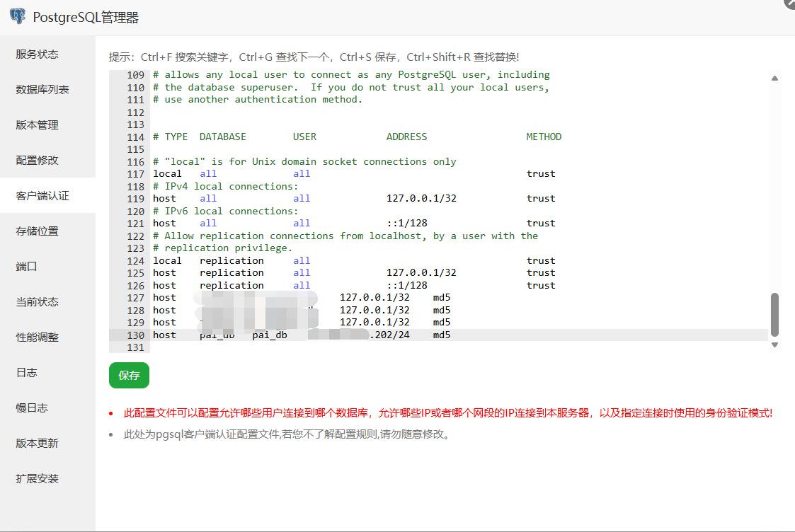The height and width of the screenshot is (532, 795).
Task: Click '# replication privilege.' comment line
Action: 222,248
